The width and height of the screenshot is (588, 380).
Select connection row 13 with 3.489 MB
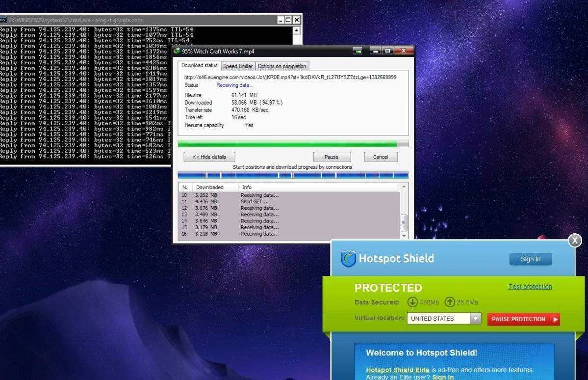point(289,215)
